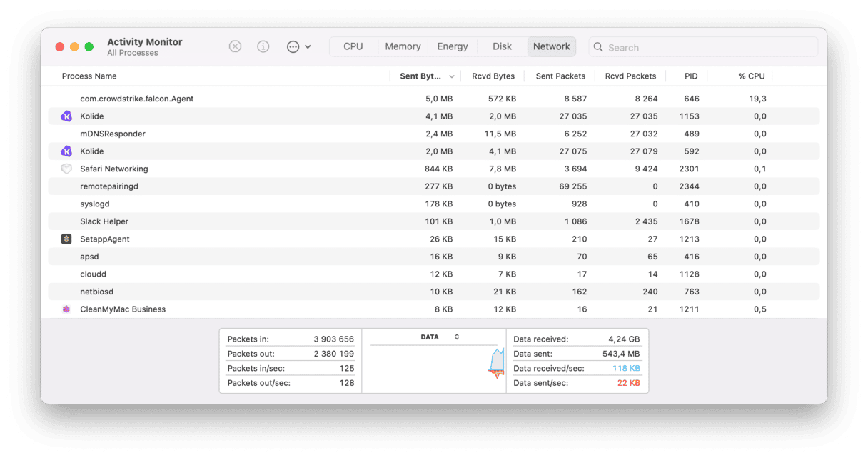Select the remotepairingd process row

coord(434,186)
